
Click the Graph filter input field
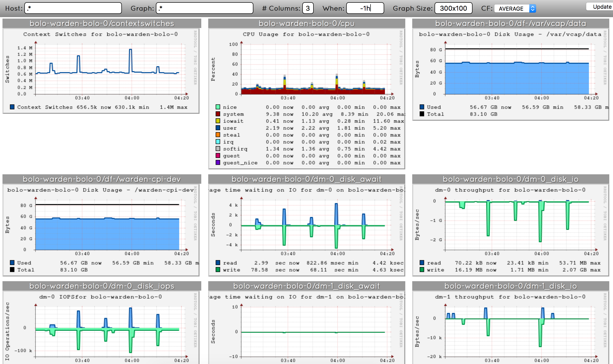(204, 8)
